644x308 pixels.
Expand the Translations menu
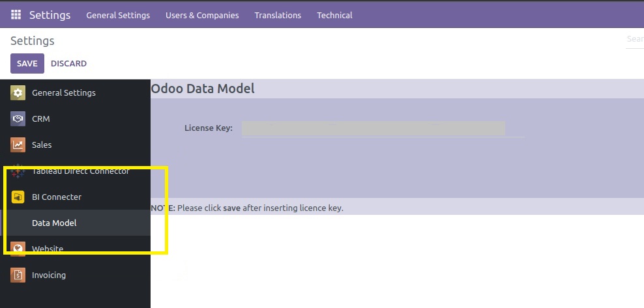pyautogui.click(x=278, y=15)
